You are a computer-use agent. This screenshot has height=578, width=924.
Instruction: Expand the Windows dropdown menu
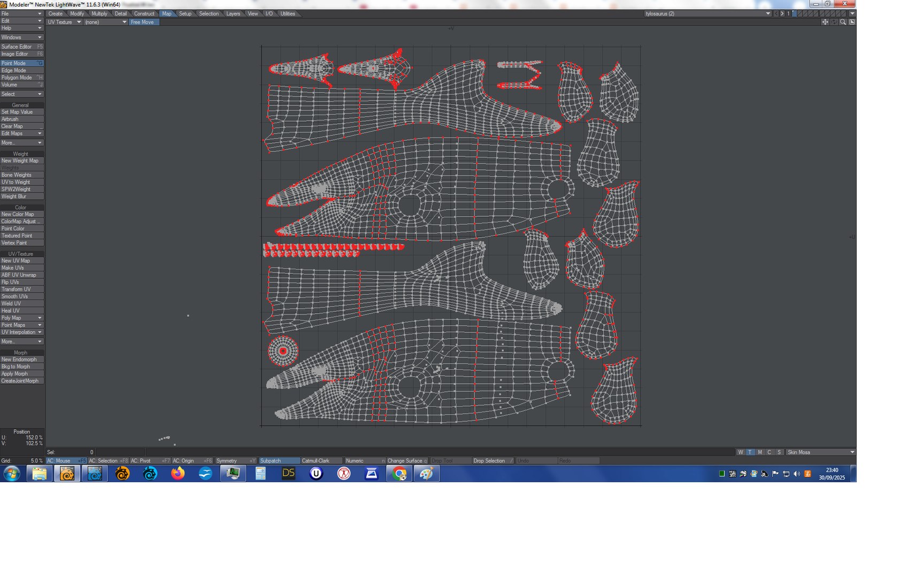[x=22, y=37]
